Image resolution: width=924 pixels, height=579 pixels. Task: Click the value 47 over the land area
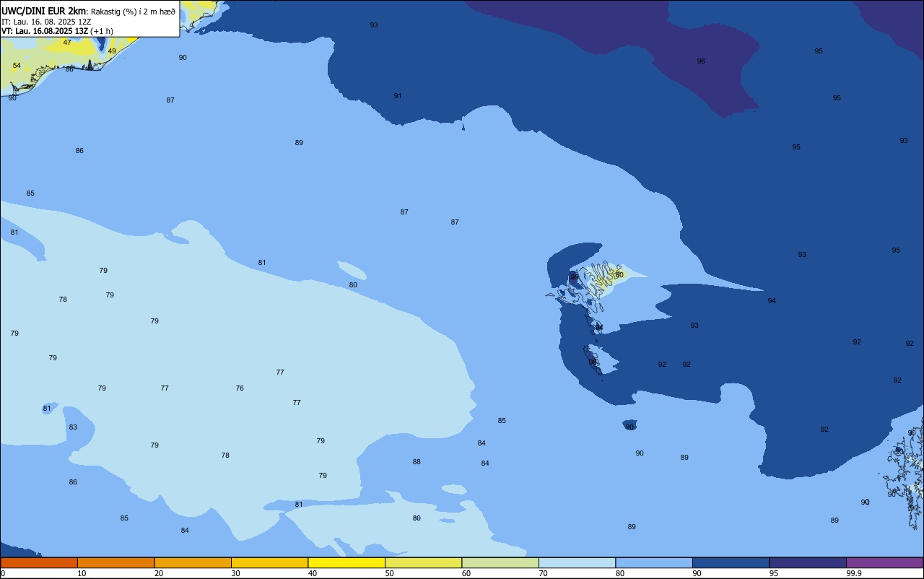click(x=67, y=43)
